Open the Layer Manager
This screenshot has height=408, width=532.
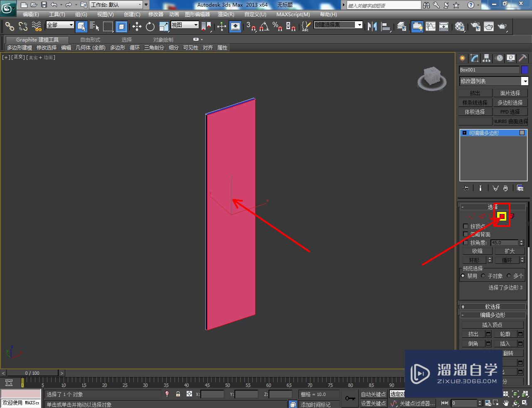pos(401,27)
